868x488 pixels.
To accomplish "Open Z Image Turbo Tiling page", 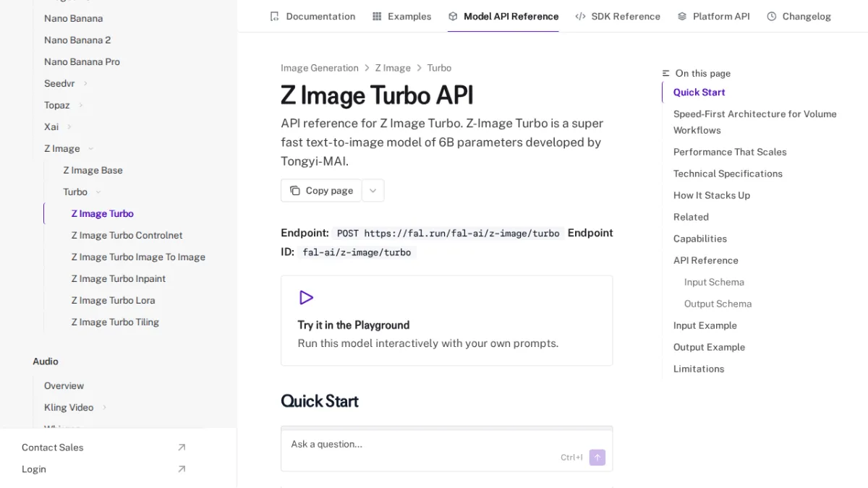I will click(115, 322).
